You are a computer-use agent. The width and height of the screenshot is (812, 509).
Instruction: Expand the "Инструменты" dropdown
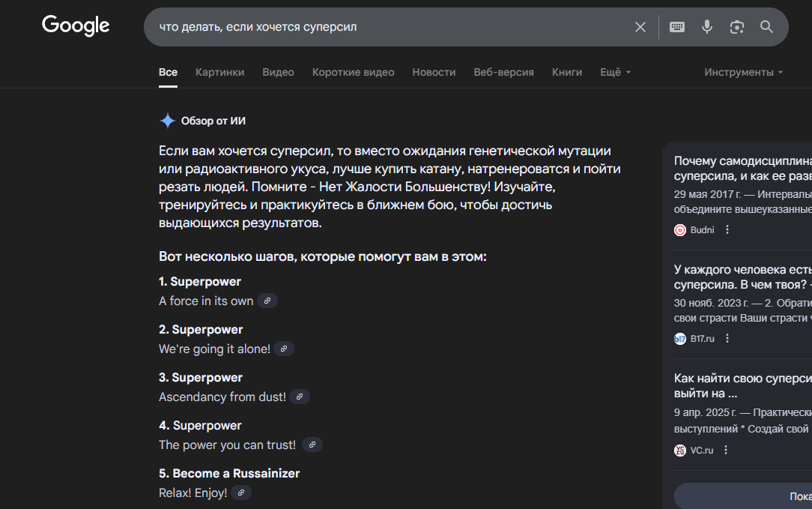[x=743, y=72]
